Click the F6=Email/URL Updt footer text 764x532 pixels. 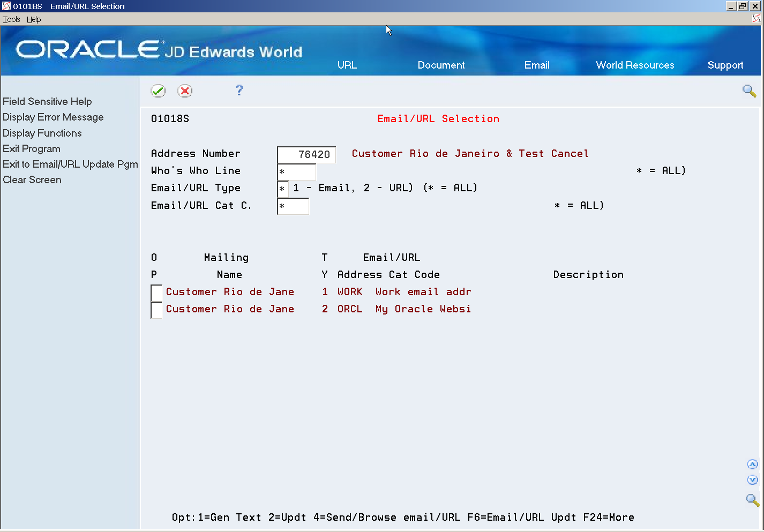521,518
